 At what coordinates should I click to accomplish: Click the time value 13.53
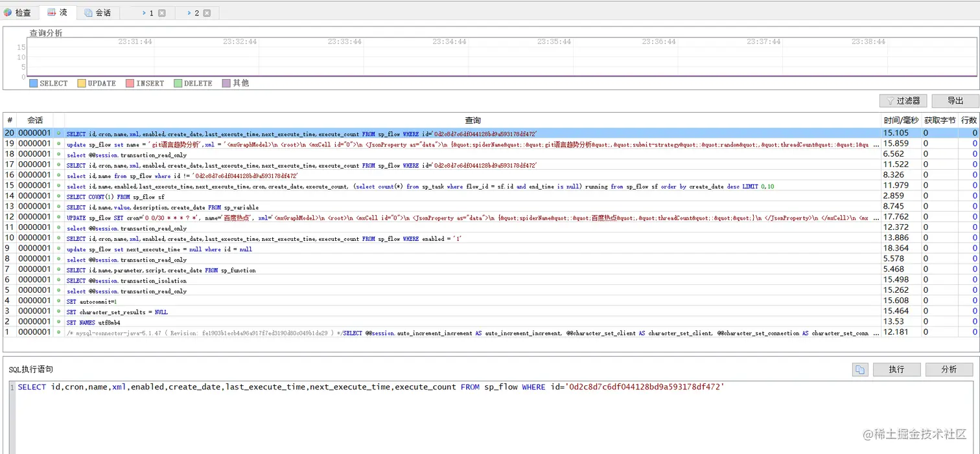coord(893,322)
